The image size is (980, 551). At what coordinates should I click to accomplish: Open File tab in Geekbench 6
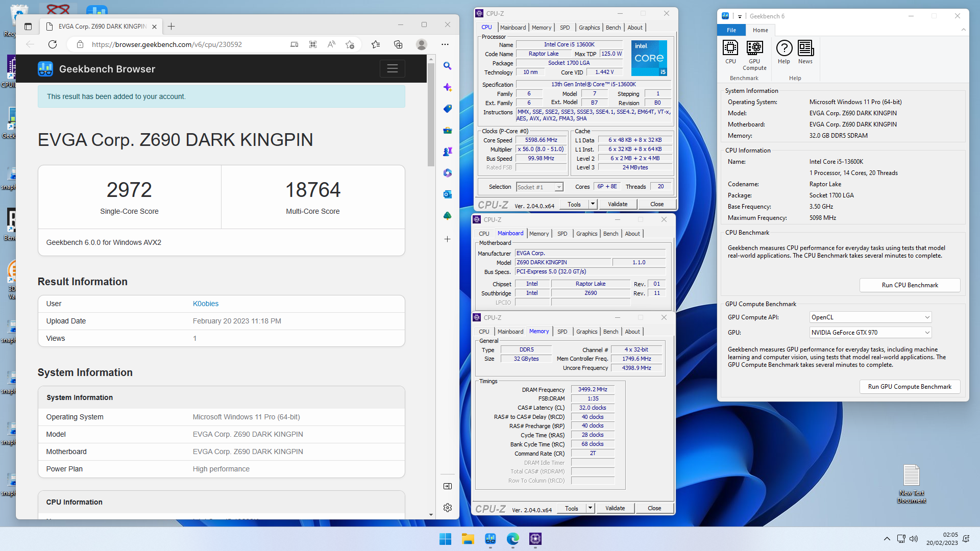point(731,30)
